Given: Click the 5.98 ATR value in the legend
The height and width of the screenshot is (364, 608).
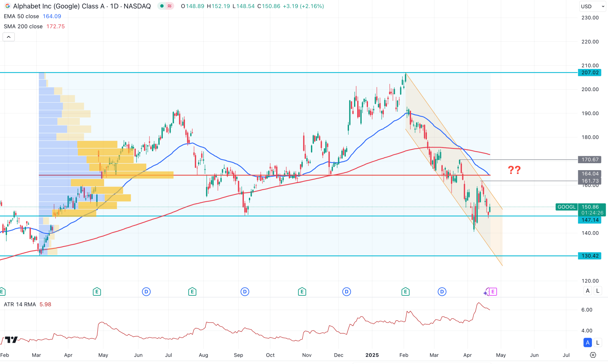Looking at the screenshot, I should 45,304.
